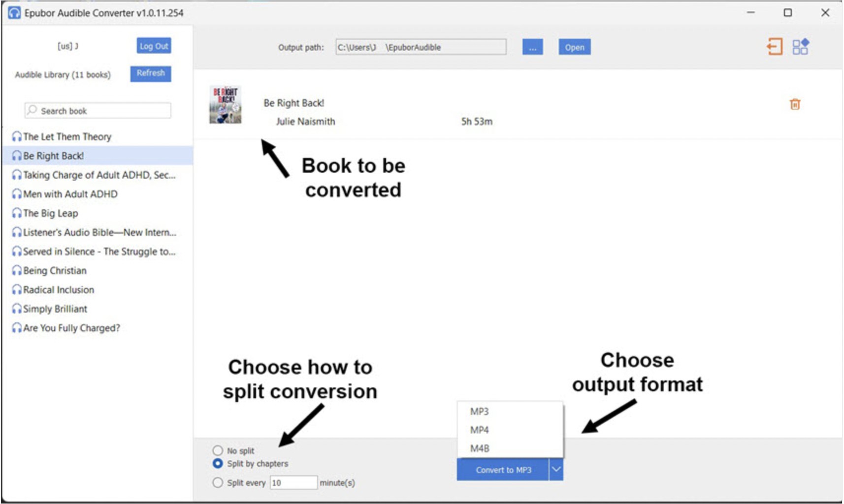Click the 5h 53m duration text
The height and width of the screenshot is (504, 844).
click(477, 122)
